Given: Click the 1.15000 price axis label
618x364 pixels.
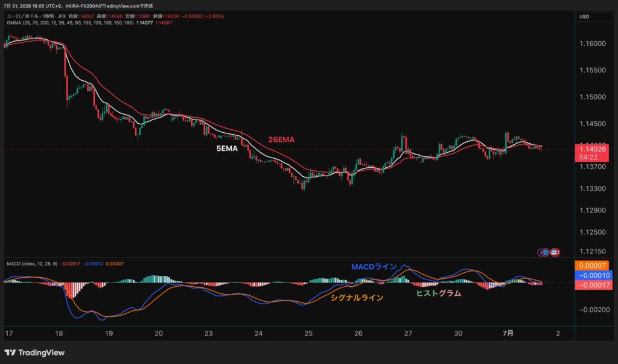Looking at the screenshot, I should pos(593,97).
